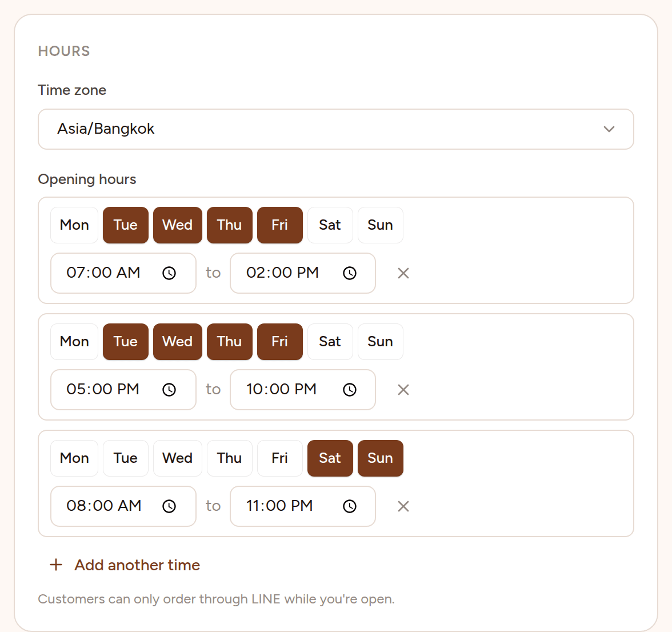
Task: Remove the 07:00 AM to 02:00 PM slot
Action: [403, 273]
